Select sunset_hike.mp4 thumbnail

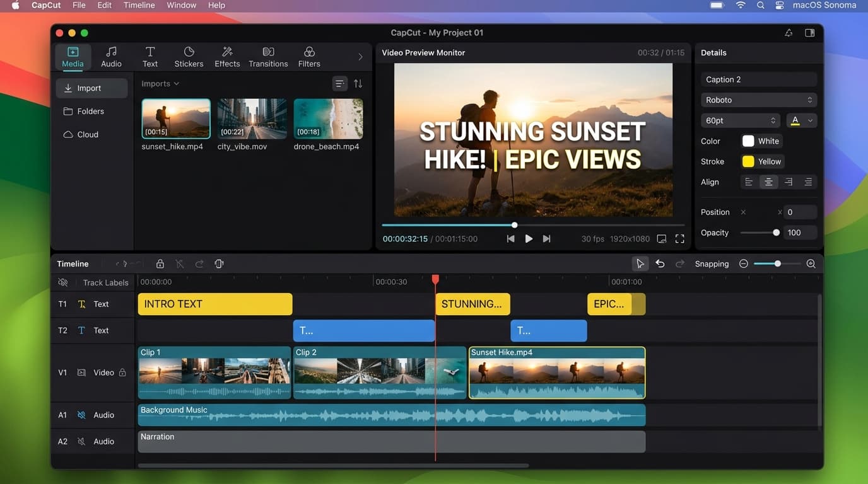176,118
